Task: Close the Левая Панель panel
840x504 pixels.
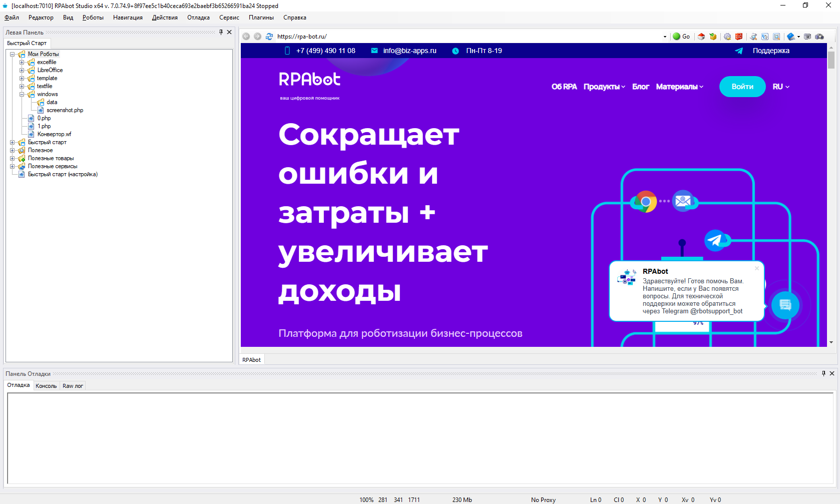Action: pos(229,32)
